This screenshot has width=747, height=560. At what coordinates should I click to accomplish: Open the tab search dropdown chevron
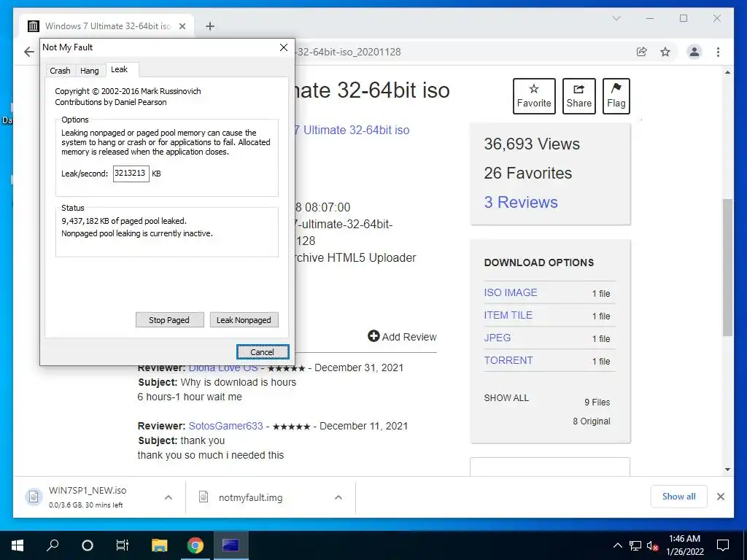click(616, 18)
